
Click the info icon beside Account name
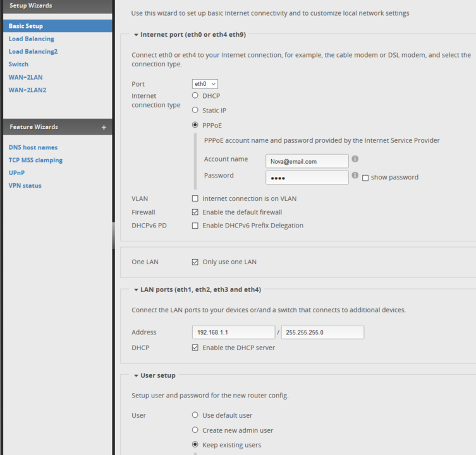coord(355,159)
